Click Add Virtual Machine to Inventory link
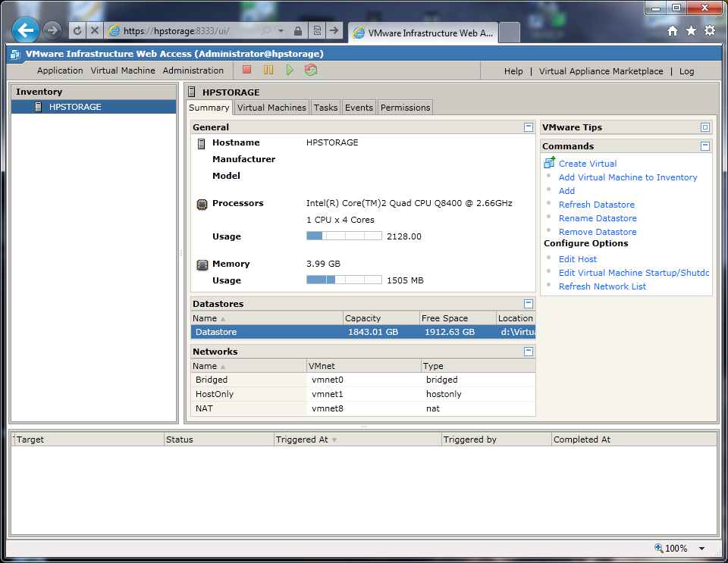Viewport: 728px width, 563px height. coord(628,177)
